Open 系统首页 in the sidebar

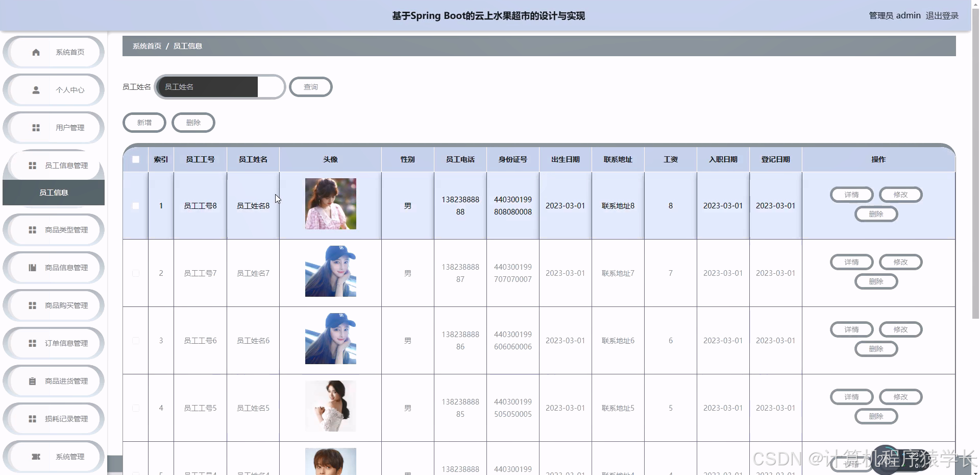54,52
